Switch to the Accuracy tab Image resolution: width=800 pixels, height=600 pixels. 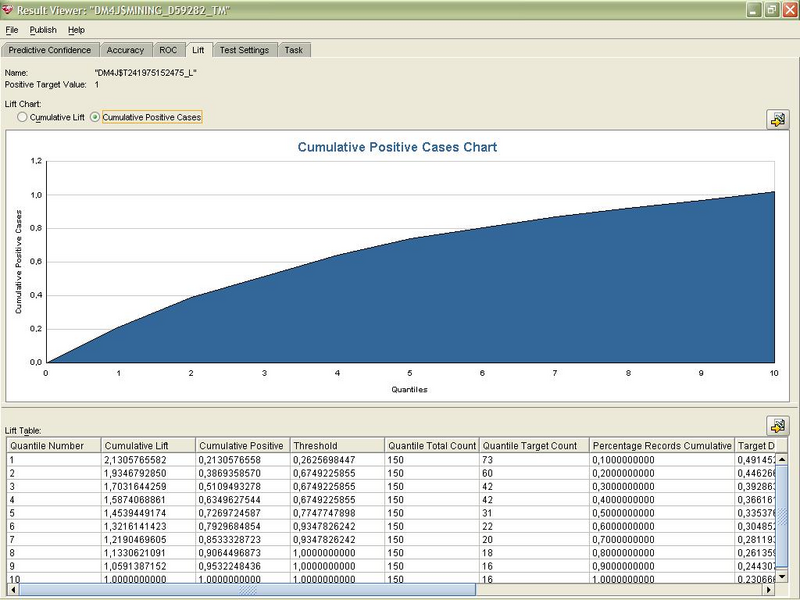(125, 49)
